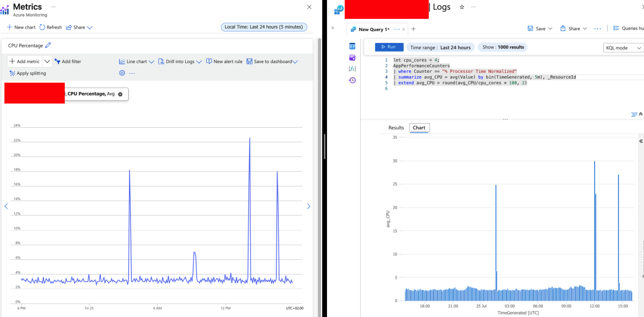The image size is (644, 317).
Task: Go to next time range with right arrow
Action: [x=309, y=206]
